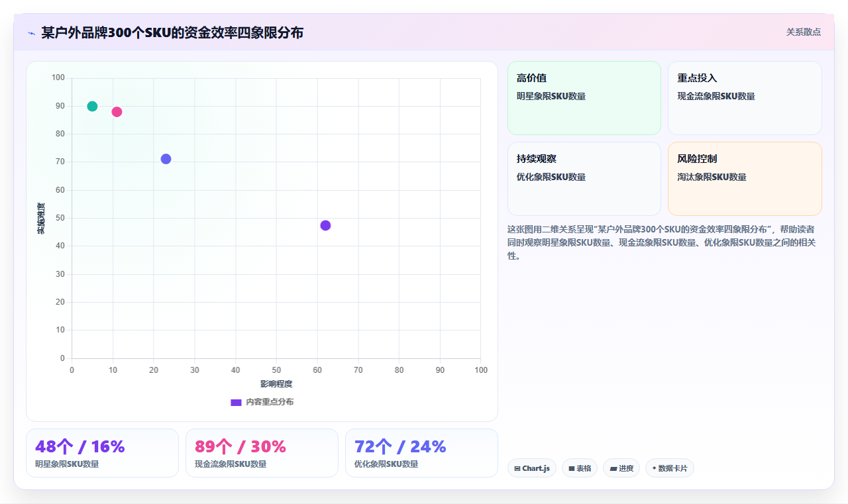
Task: Click the 影响程度 x-axis title
Action: 276,384
